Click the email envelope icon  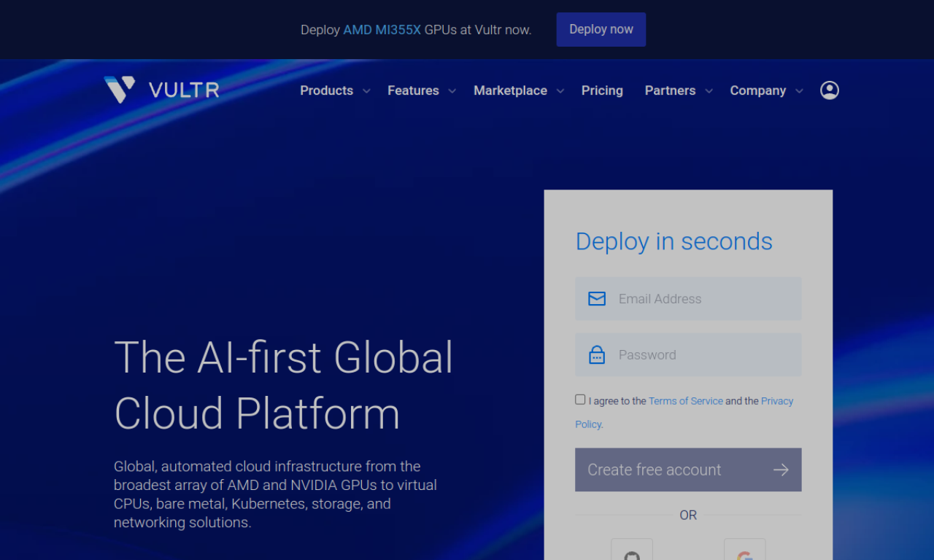coord(597,298)
